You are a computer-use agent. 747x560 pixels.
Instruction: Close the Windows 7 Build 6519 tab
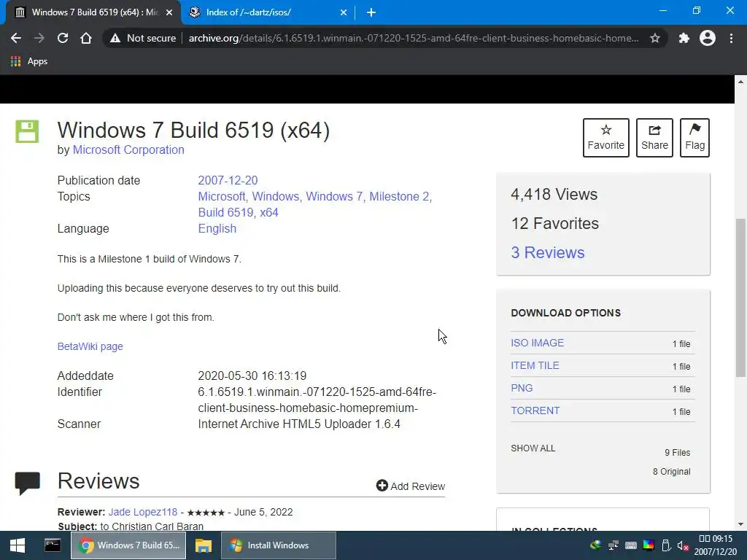[169, 12]
